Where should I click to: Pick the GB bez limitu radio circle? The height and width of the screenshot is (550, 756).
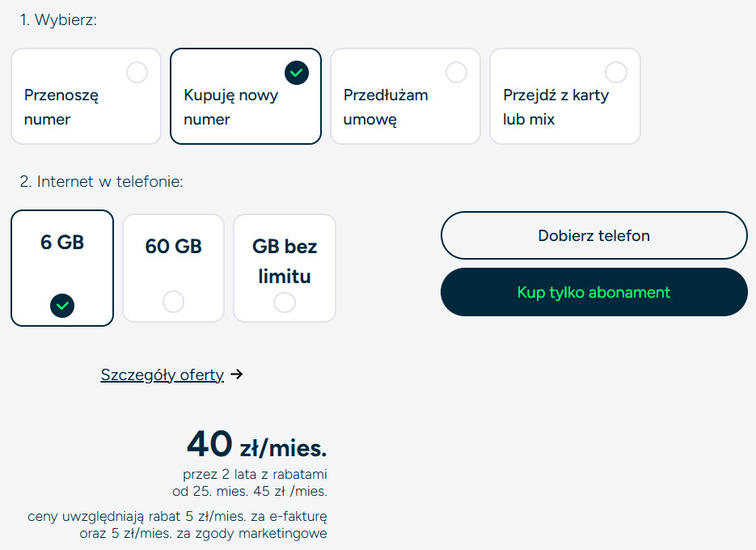pyautogui.click(x=285, y=302)
